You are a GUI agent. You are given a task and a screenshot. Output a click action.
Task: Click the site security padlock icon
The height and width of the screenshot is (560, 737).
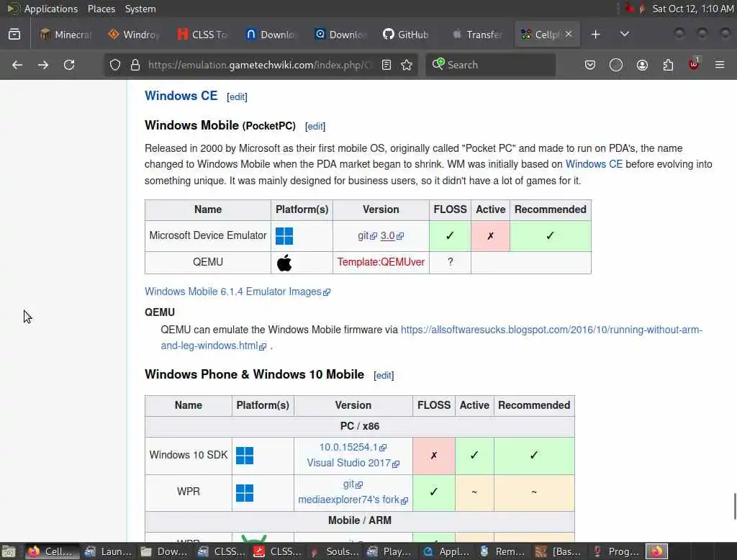pos(135,65)
